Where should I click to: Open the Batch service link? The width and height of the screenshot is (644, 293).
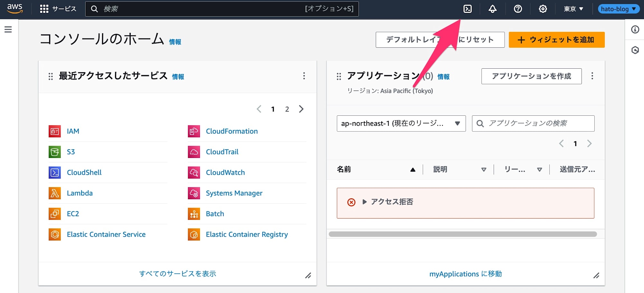[x=215, y=214]
